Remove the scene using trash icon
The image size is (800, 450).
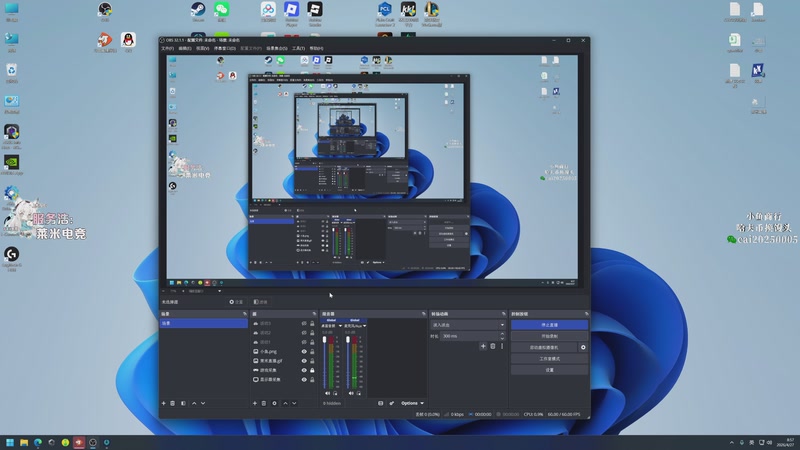coord(173,403)
